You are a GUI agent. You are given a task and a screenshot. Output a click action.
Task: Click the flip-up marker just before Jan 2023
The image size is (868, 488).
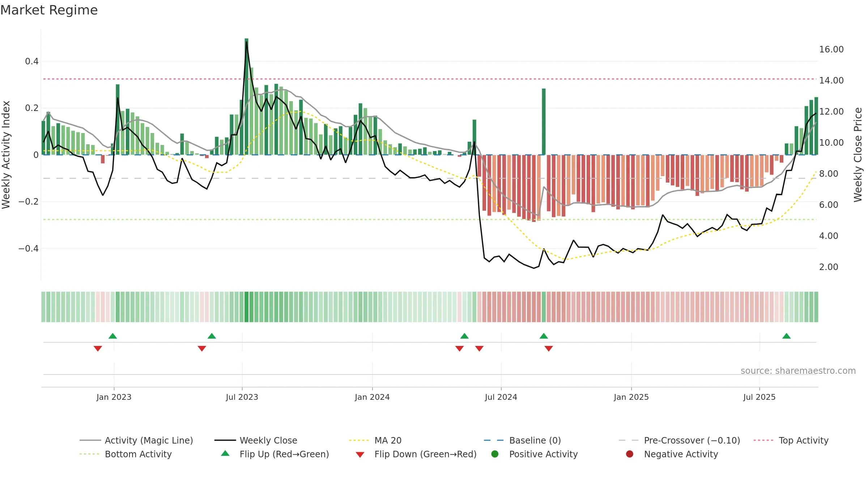pos(113,336)
